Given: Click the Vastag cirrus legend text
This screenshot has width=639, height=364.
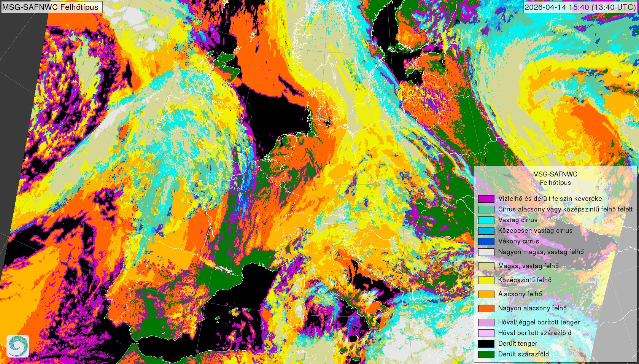Looking at the screenshot, I should [x=518, y=220].
